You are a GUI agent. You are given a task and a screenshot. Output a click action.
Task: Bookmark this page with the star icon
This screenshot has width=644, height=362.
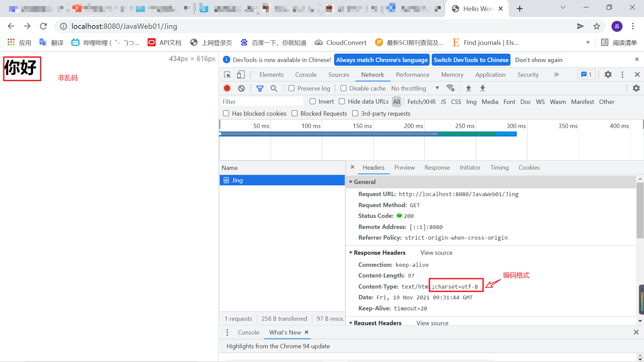coord(597,26)
